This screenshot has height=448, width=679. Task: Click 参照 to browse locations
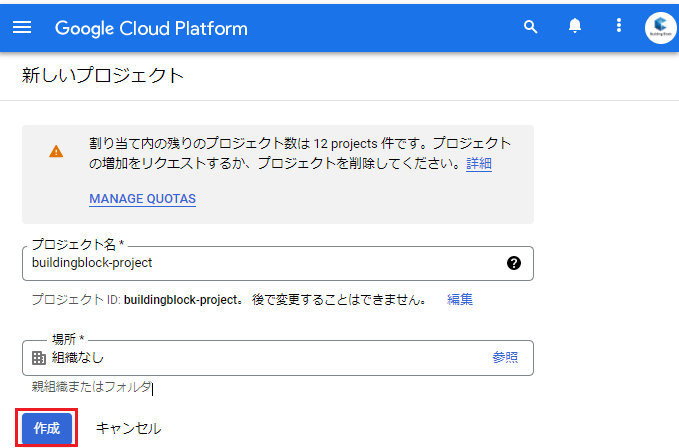pos(505,358)
